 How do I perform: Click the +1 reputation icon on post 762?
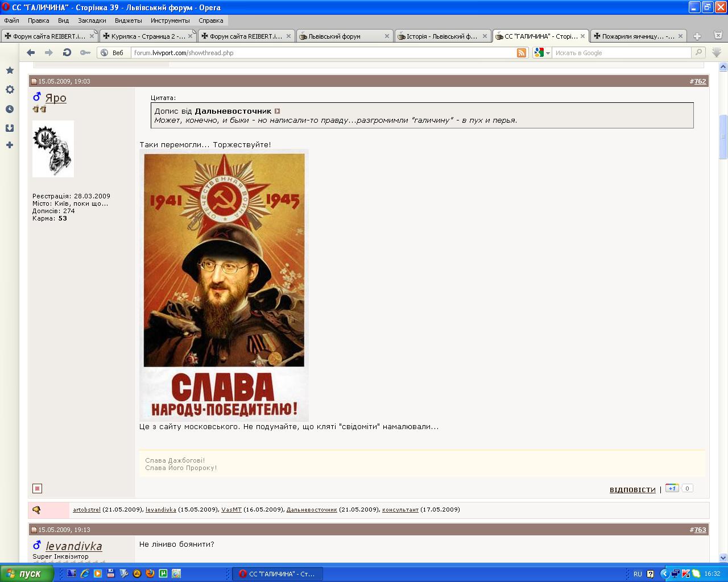[672, 488]
